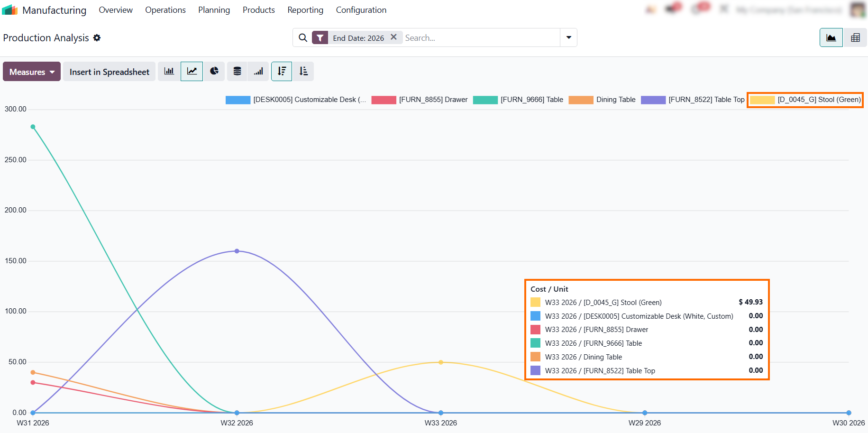This screenshot has height=433, width=868.
Task: Select the graph view button
Action: pyautogui.click(x=831, y=38)
